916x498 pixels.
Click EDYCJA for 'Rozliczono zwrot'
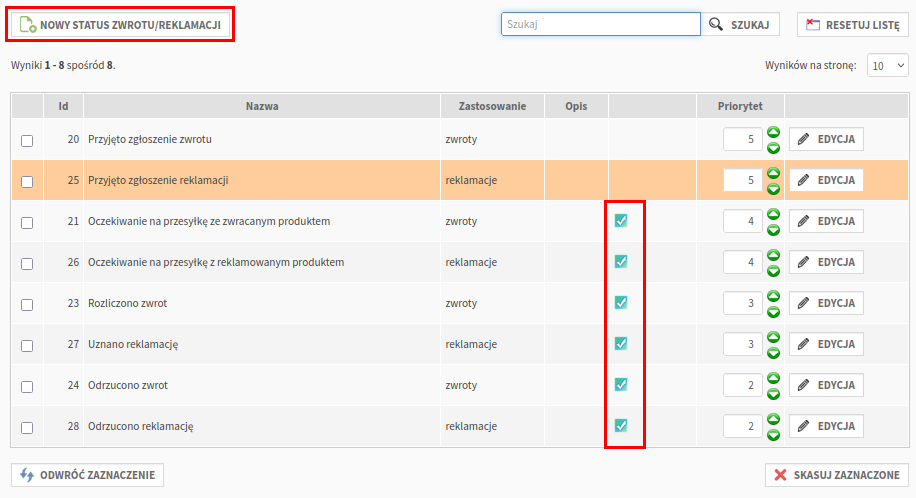pyautogui.click(x=826, y=303)
